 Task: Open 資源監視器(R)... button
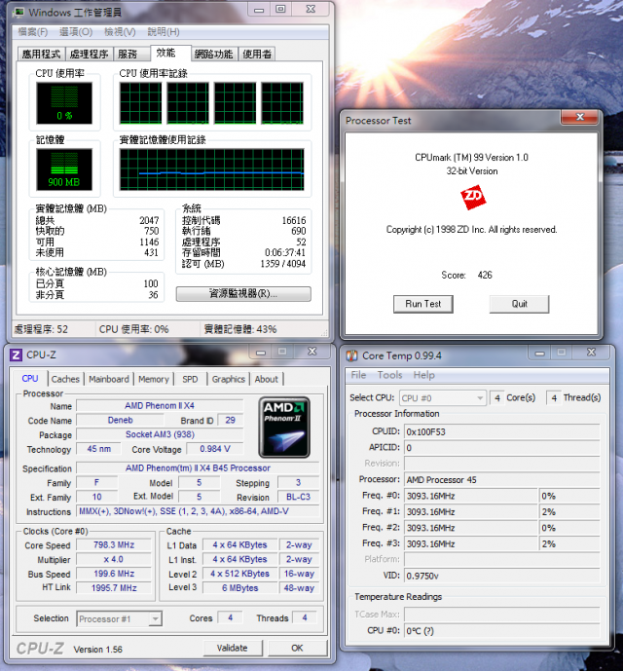(243, 294)
